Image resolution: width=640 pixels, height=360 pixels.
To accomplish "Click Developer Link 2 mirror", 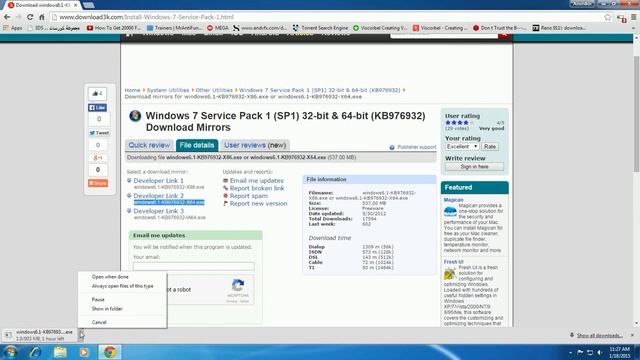I will click(x=158, y=196).
